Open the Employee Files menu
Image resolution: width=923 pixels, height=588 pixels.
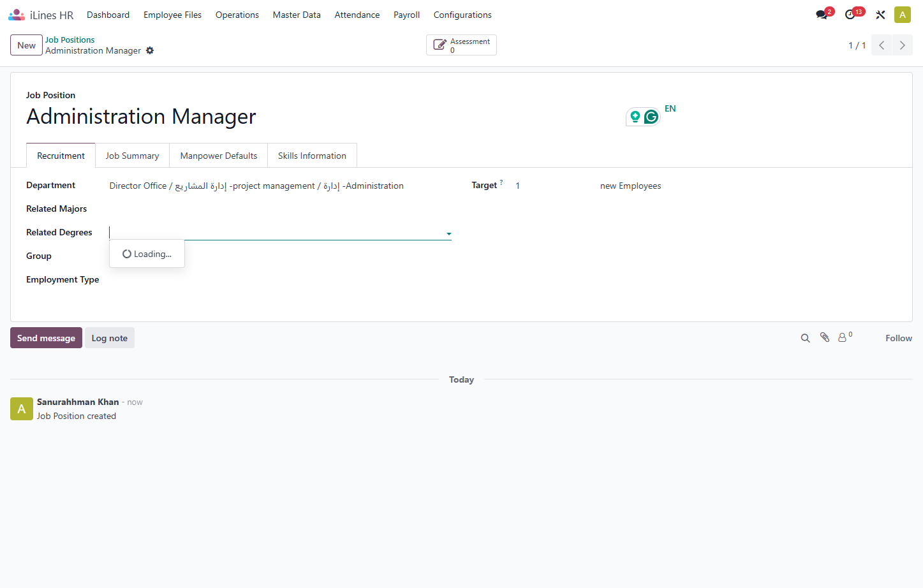click(x=172, y=15)
